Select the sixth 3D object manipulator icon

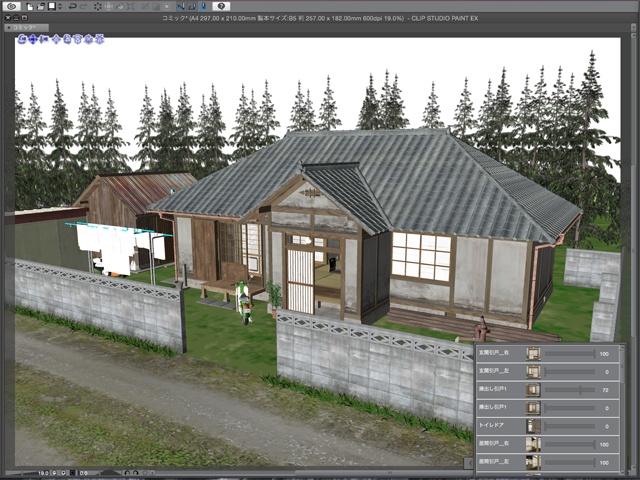(x=78, y=39)
